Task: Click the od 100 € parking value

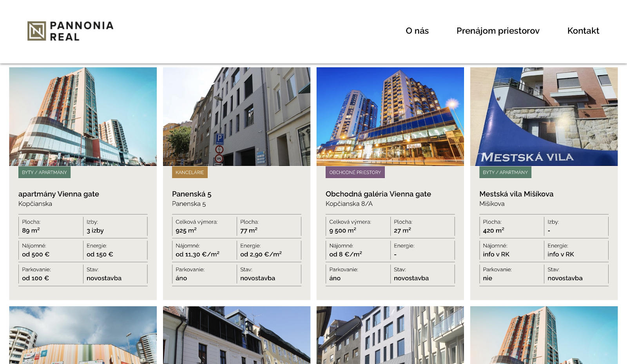Action: [35, 278]
